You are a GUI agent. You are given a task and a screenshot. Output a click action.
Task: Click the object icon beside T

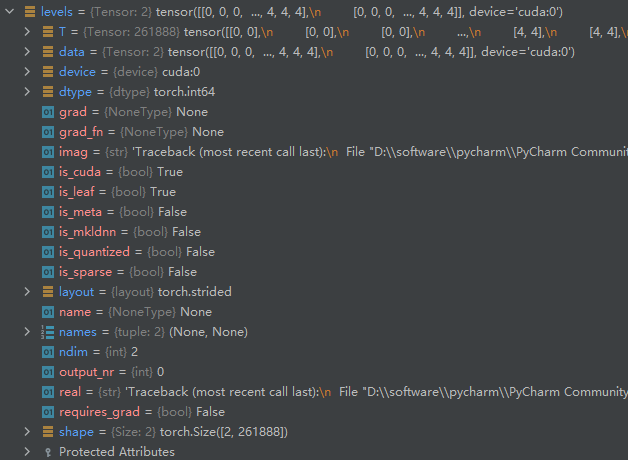tap(48, 32)
